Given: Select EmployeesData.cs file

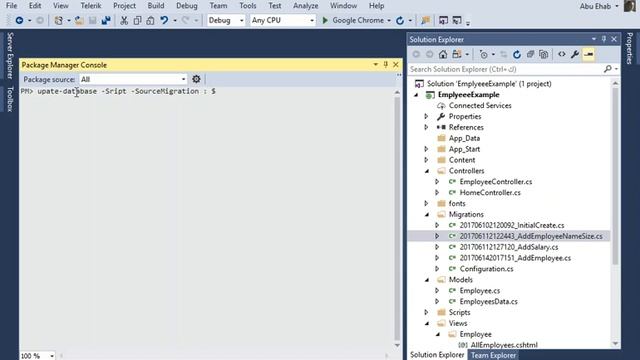Looking at the screenshot, I should [x=488, y=302].
